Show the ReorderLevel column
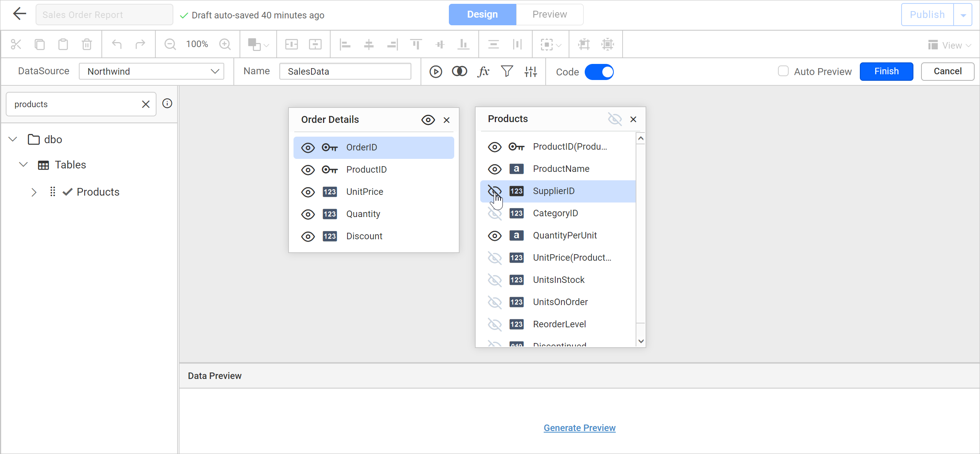This screenshot has width=980, height=454. [495, 325]
